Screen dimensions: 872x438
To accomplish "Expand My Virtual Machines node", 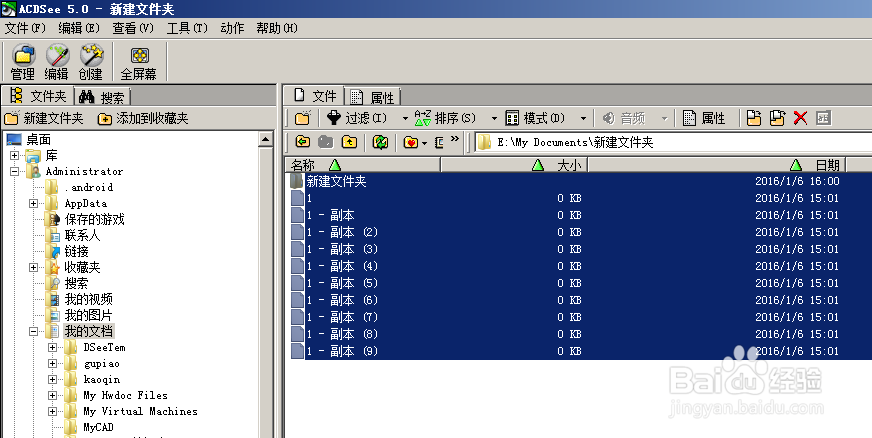I will tap(52, 412).
